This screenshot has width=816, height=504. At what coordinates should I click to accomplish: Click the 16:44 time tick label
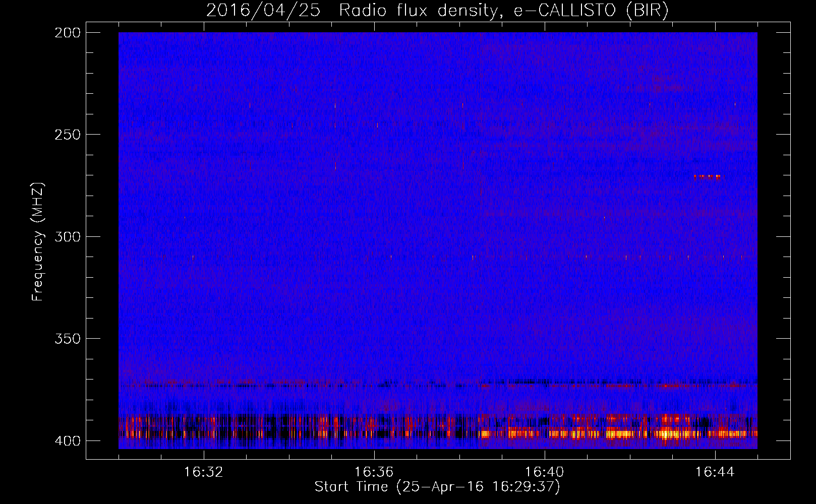tap(715, 472)
